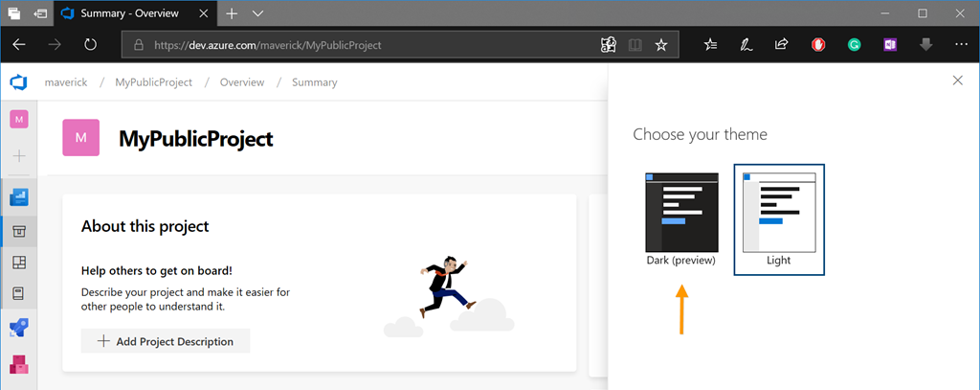The width and height of the screenshot is (980, 390).
Task: Select the Dark (preview) theme
Action: [x=681, y=219]
